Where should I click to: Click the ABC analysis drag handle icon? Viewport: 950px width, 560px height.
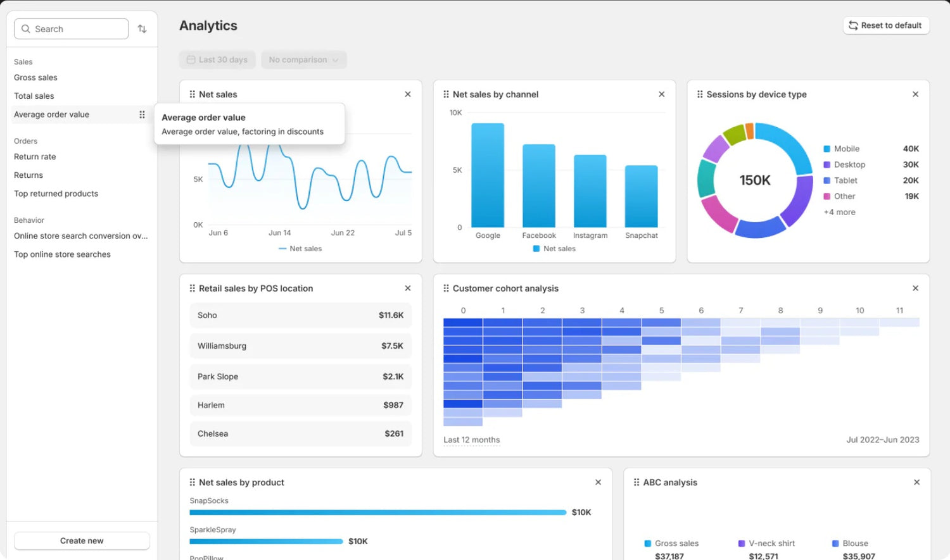click(636, 482)
